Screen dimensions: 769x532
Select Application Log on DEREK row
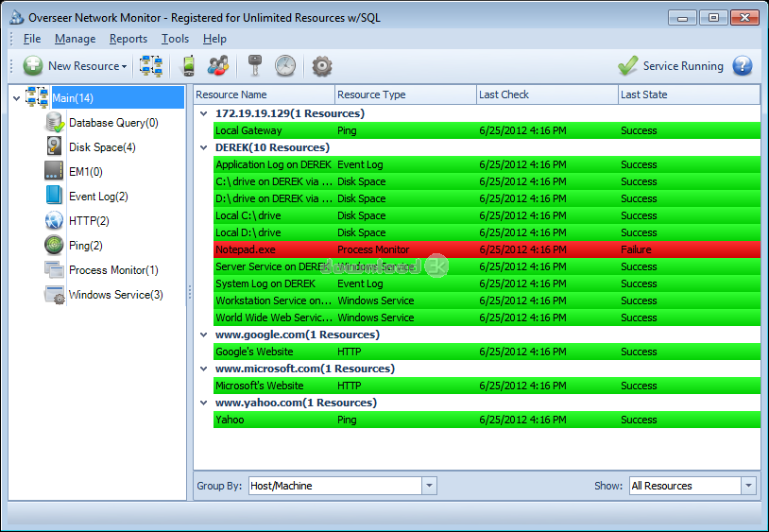tap(487, 164)
